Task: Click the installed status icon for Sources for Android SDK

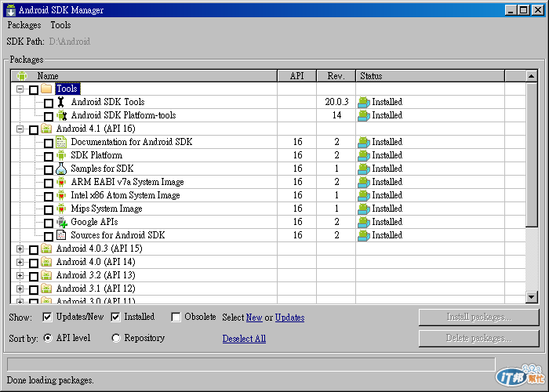Action: [x=364, y=235]
